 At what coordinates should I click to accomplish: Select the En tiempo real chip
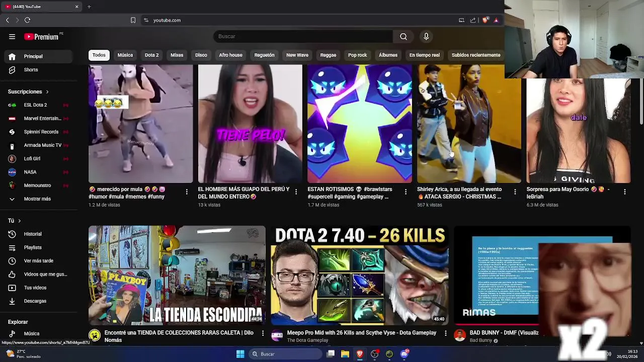coord(424,55)
